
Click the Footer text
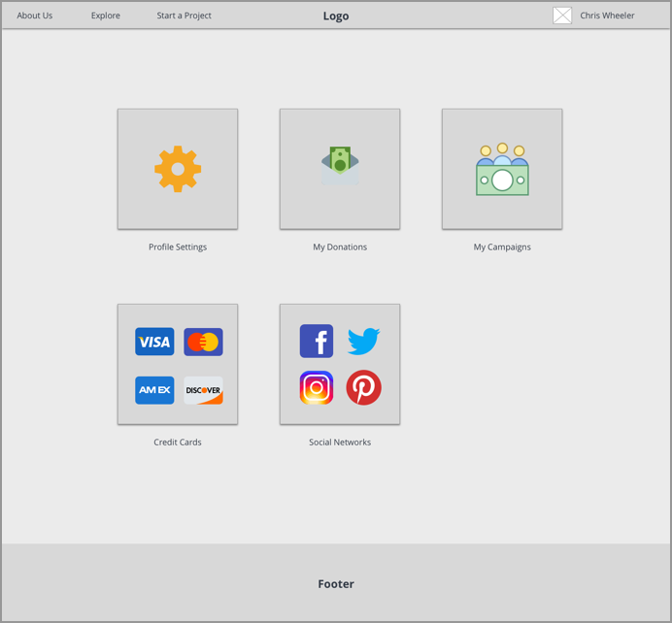coord(336,583)
